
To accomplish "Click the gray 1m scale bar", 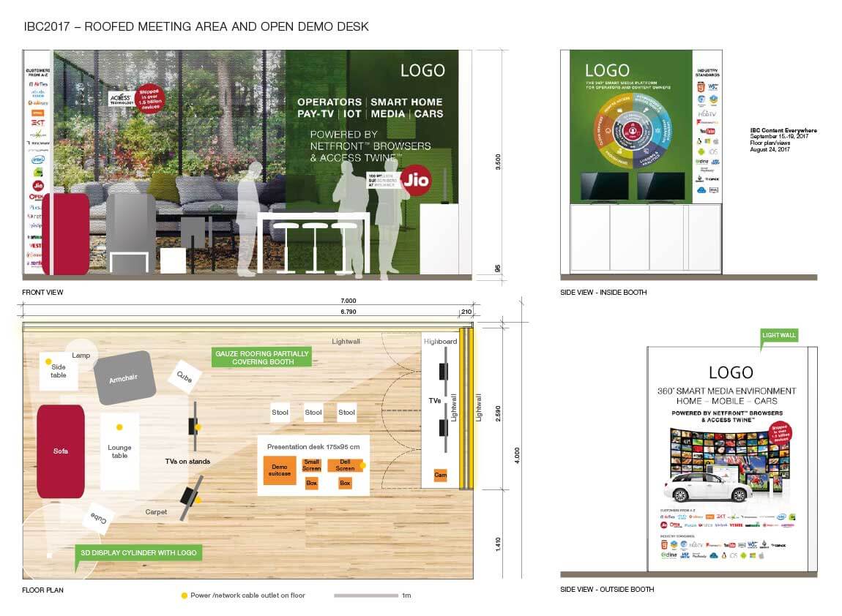I will point(365,596).
